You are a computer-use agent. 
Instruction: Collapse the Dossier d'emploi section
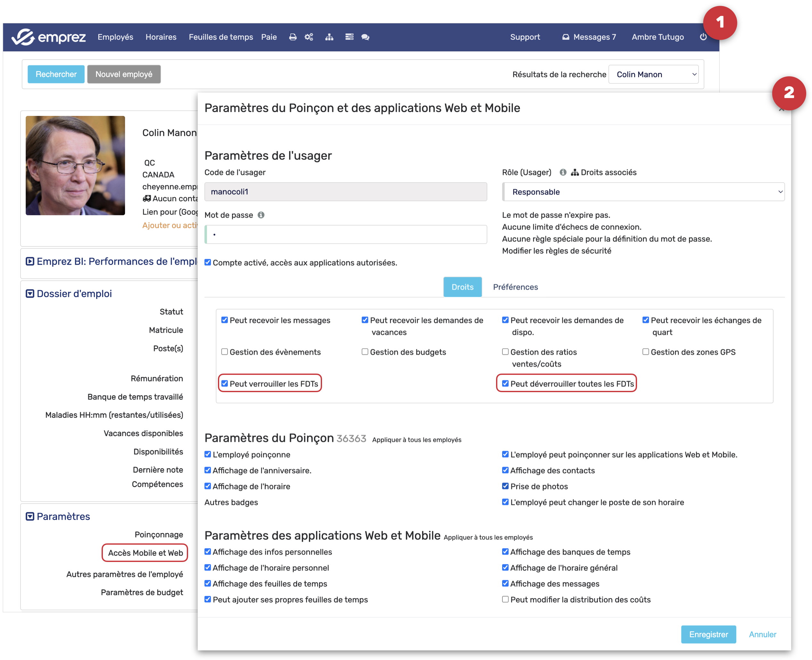tap(30, 294)
